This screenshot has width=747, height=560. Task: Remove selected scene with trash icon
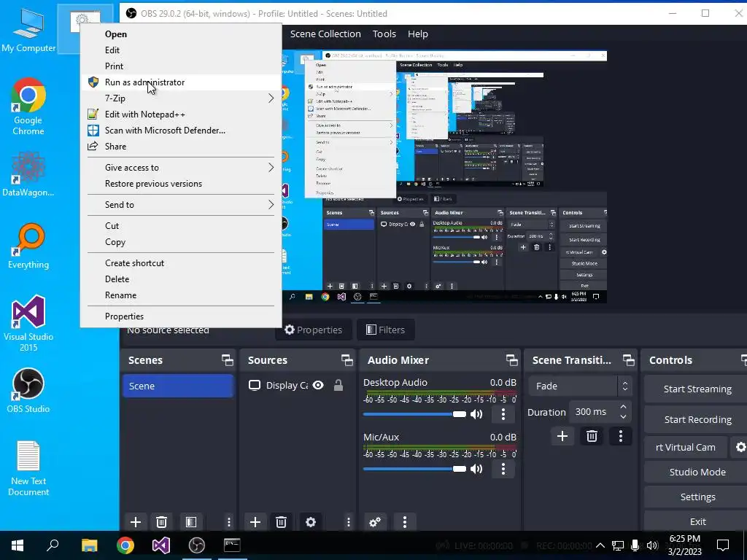[x=161, y=522]
